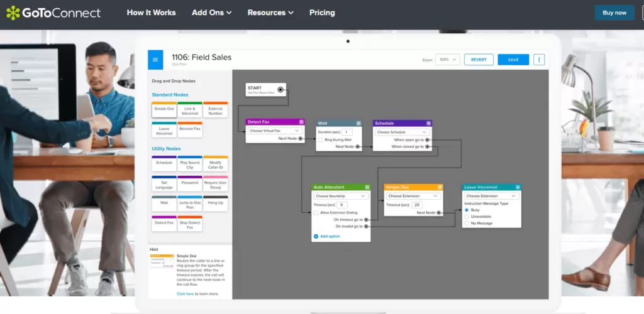Select the Busy radio option
The height and width of the screenshot is (314, 644).
(x=467, y=210)
